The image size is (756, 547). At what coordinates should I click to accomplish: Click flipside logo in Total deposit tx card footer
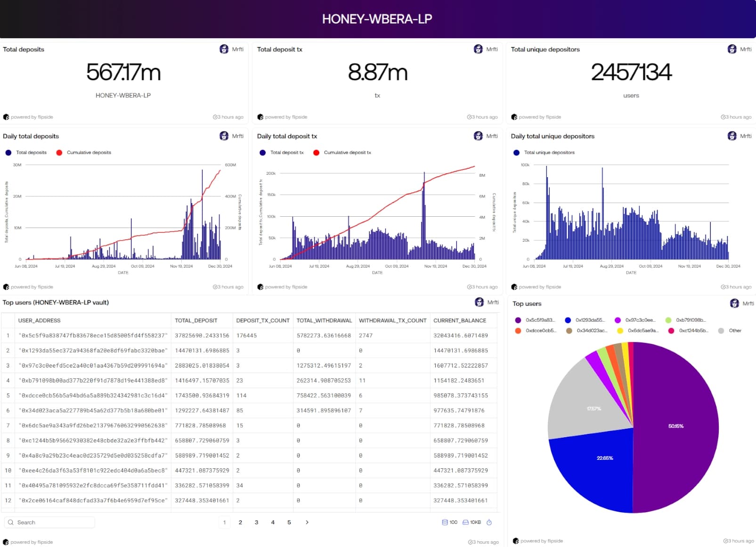(260, 117)
